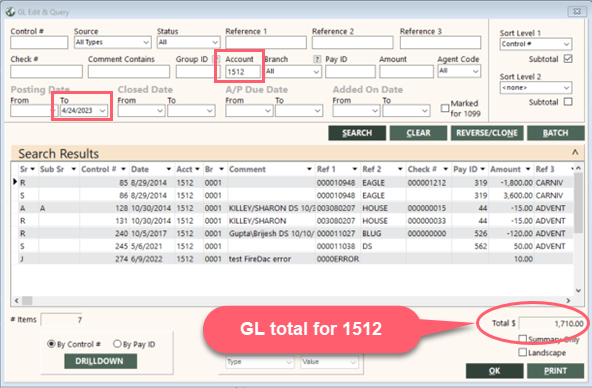The image size is (592, 388).
Task: Click the Amount input field
Action: click(x=406, y=72)
